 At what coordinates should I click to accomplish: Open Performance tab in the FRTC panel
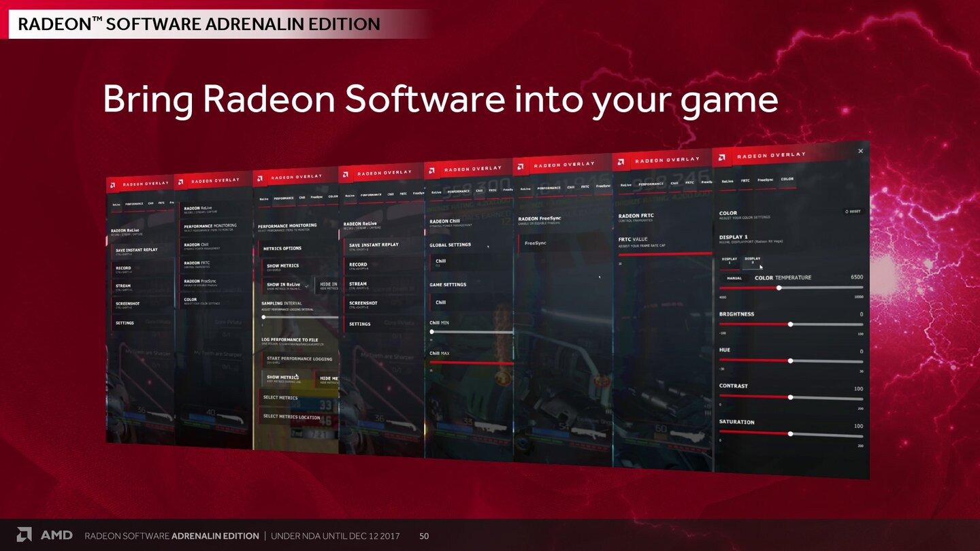[651, 184]
